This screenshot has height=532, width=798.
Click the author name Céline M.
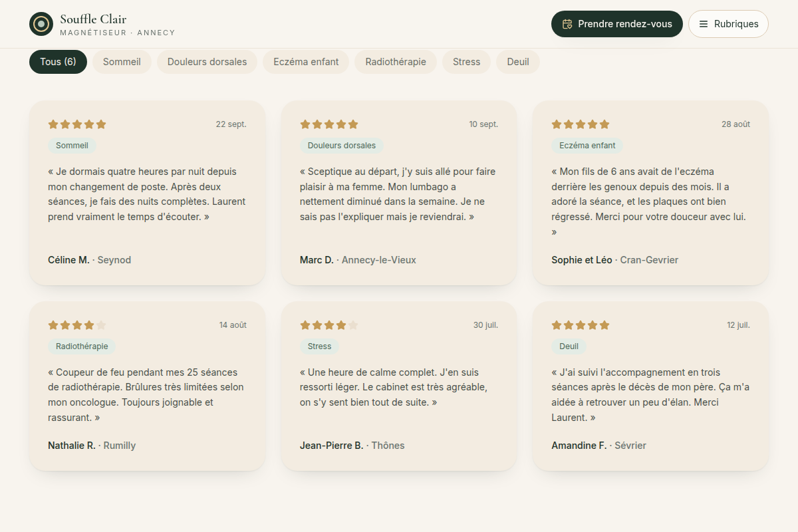[x=68, y=260]
